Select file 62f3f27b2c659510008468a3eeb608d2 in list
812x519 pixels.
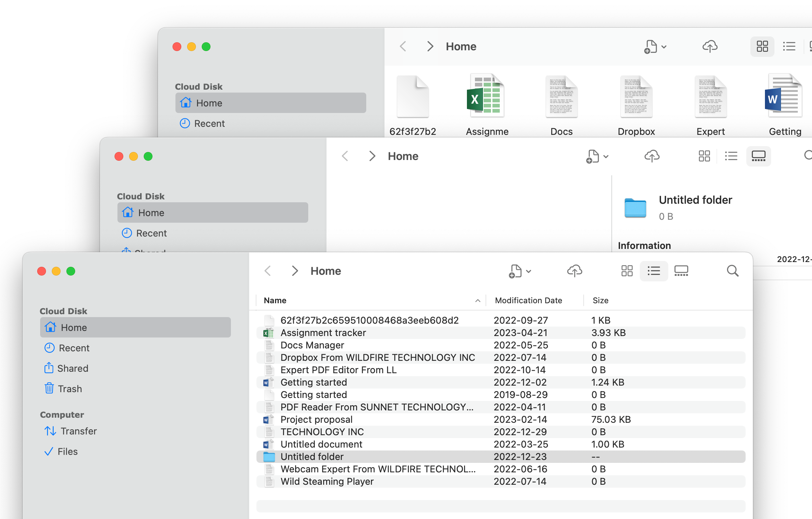point(501,320)
